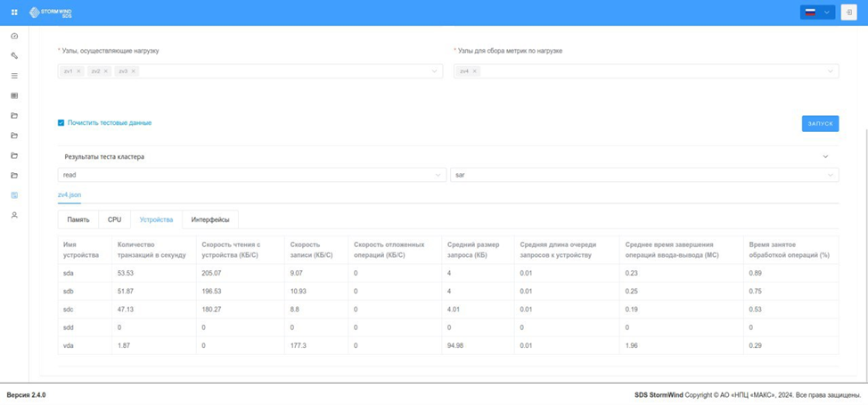Viewport: 868px width, 405px height.
Task: Click the logout icon in top bar
Action: [x=848, y=12]
